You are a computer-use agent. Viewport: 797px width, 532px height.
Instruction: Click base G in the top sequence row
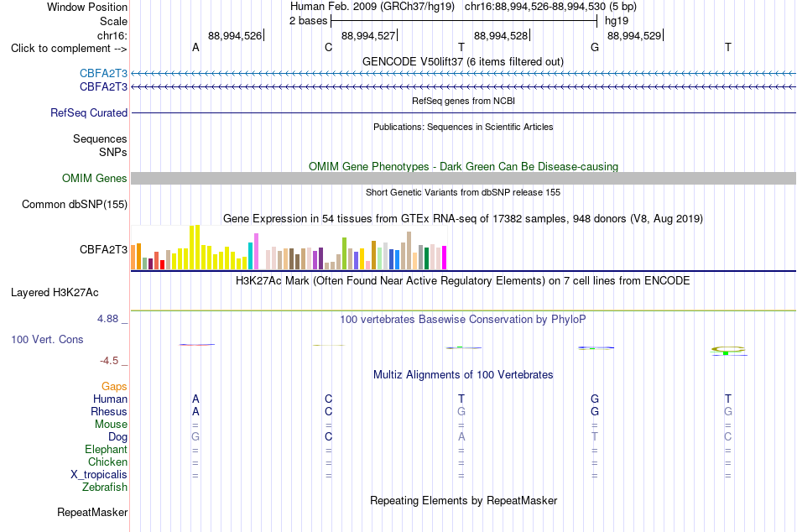click(x=595, y=47)
